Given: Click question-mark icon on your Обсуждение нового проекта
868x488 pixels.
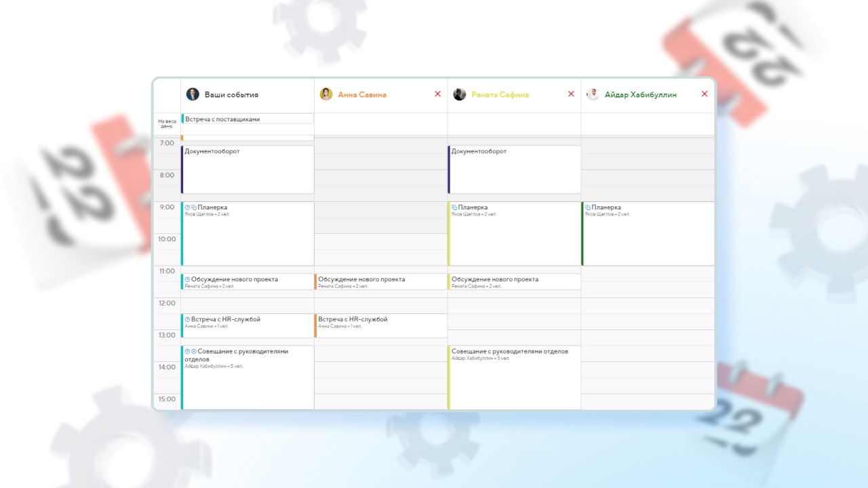Looking at the screenshot, I should (188, 279).
